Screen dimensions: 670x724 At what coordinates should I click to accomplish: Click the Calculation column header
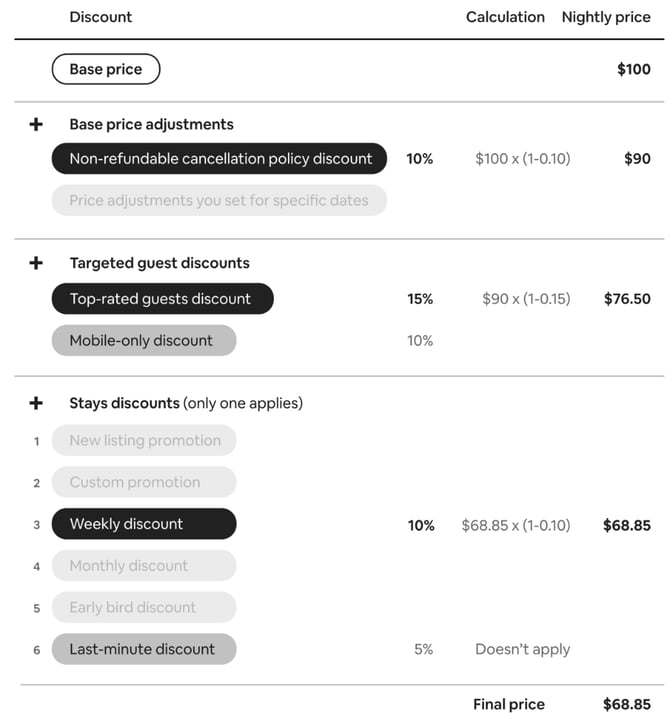(505, 17)
